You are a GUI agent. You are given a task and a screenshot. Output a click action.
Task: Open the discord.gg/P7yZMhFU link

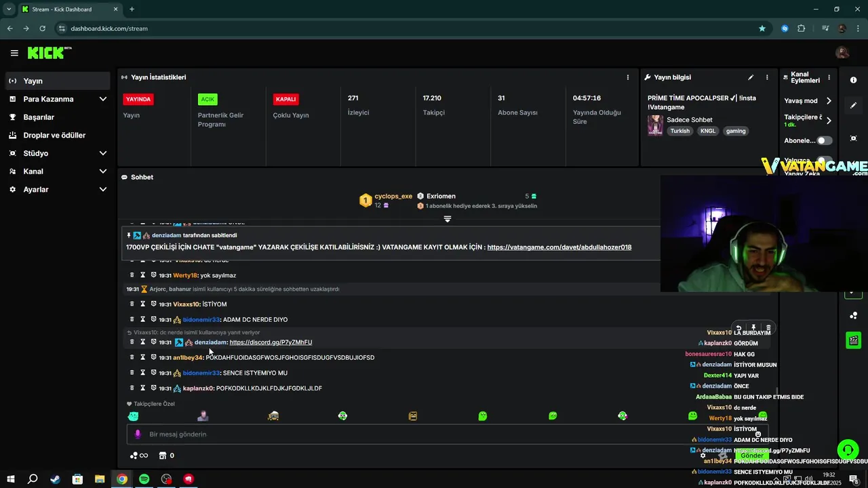(x=271, y=342)
